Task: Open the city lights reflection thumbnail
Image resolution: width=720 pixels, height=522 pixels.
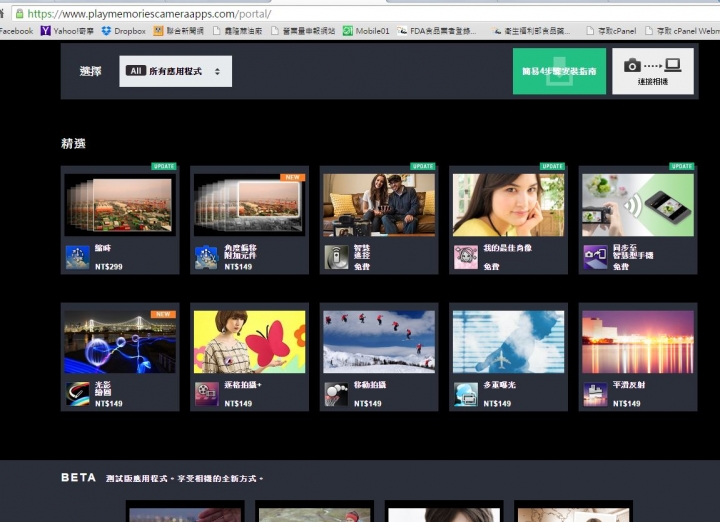Action: click(638, 342)
